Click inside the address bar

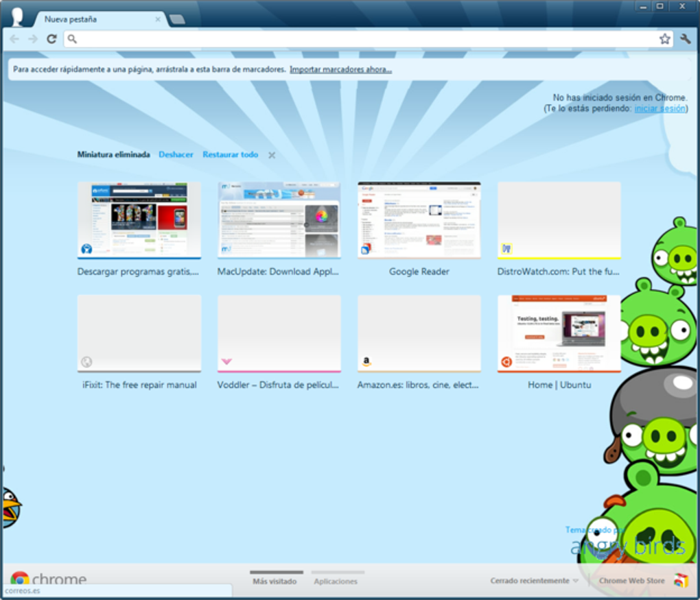click(x=369, y=39)
